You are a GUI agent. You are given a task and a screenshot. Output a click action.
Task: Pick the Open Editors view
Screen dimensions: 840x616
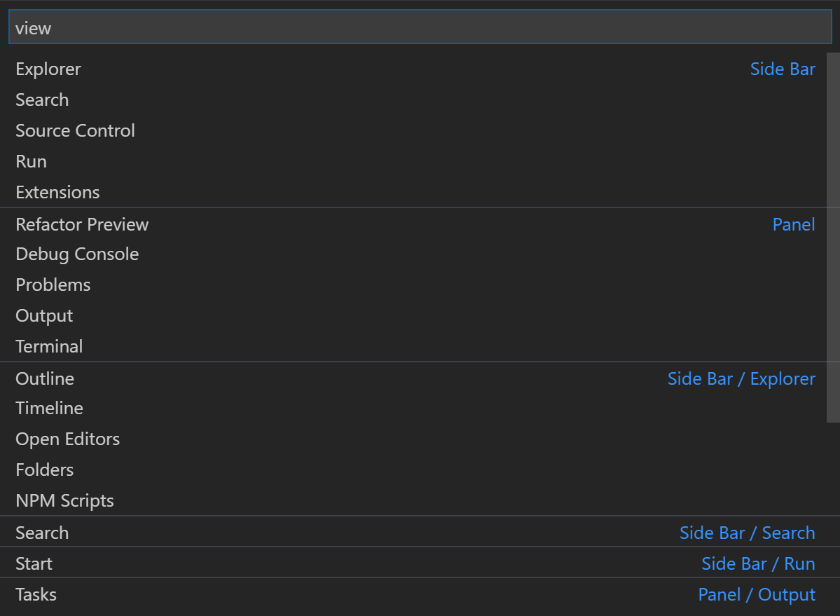pos(67,439)
